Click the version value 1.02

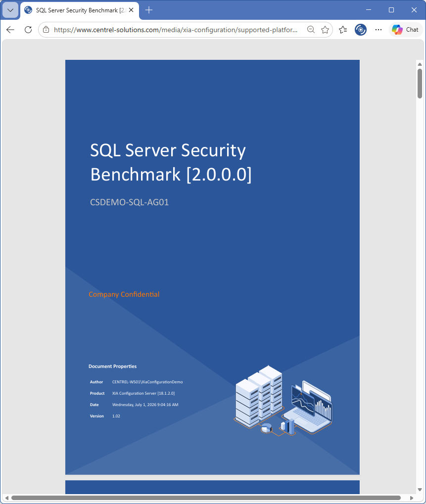(x=116, y=416)
